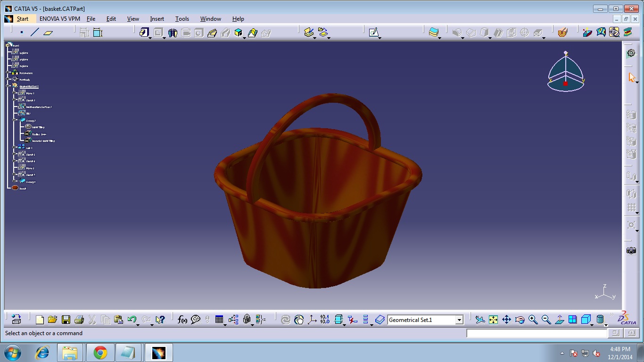Click the Update All icon

(286, 320)
